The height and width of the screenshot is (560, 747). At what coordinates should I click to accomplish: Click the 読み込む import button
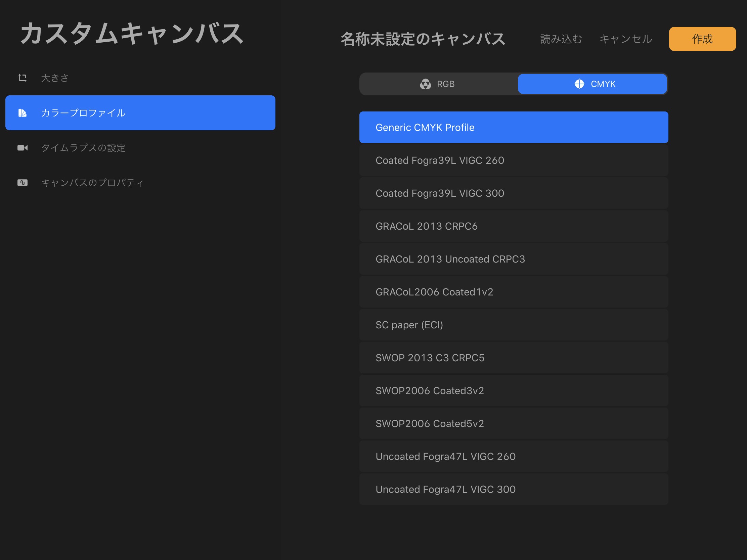561,39
